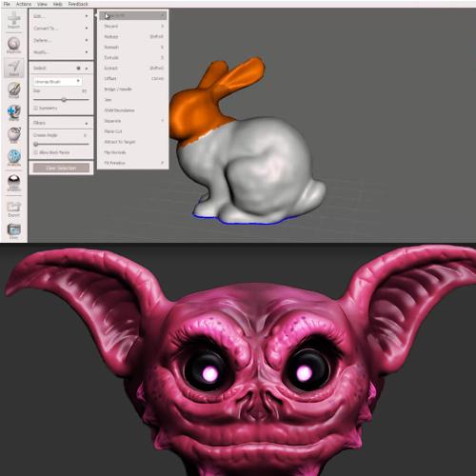
Task: Click the Import icon in sidebar
Action: [14, 20]
